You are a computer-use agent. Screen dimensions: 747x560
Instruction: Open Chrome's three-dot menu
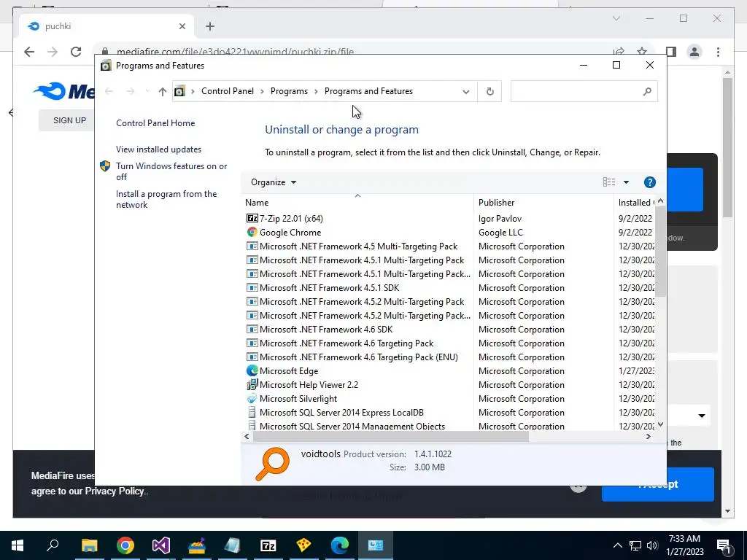718,52
